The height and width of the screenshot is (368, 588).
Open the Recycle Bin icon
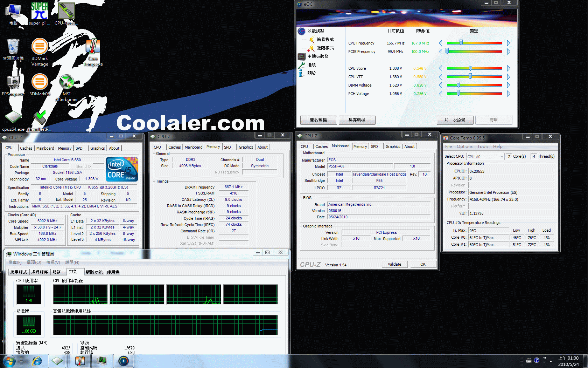click(x=13, y=50)
